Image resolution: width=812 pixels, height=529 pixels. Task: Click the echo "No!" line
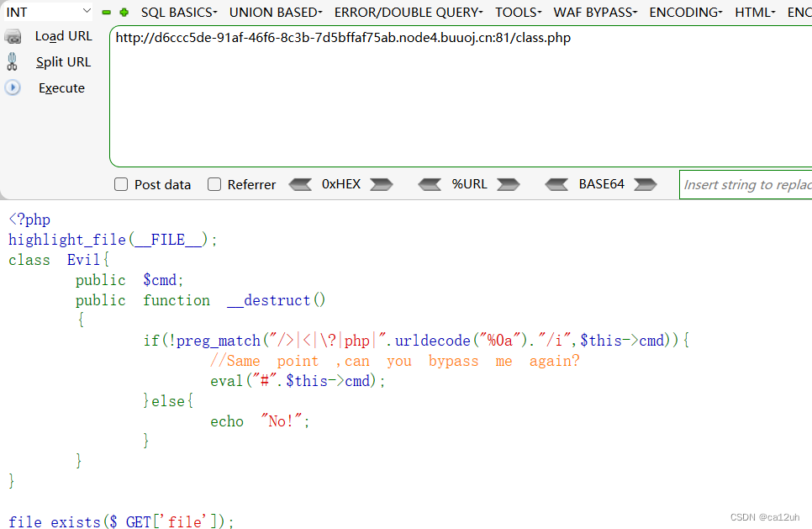[260, 421]
